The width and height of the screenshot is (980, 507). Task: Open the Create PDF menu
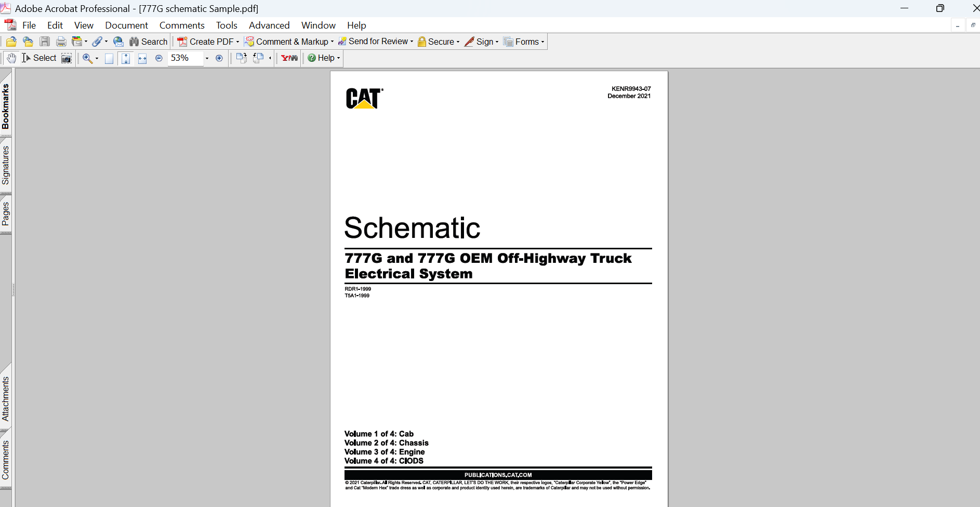click(208, 42)
